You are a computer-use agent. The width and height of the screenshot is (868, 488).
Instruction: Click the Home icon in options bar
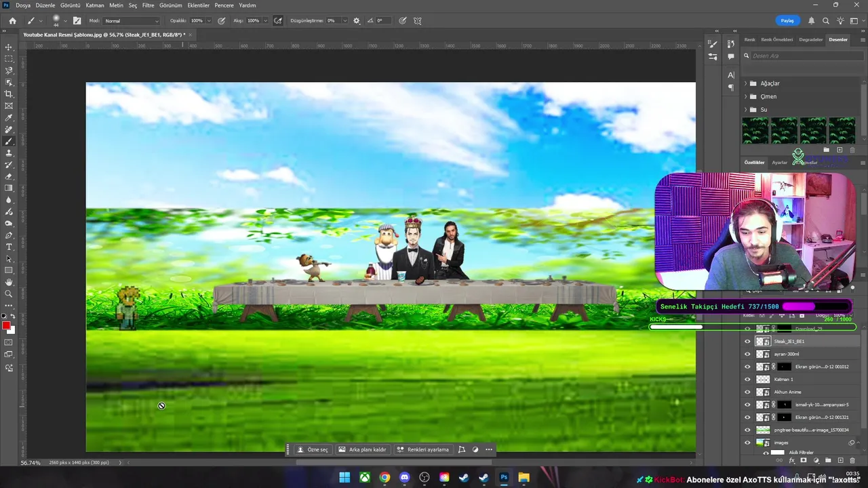12,20
